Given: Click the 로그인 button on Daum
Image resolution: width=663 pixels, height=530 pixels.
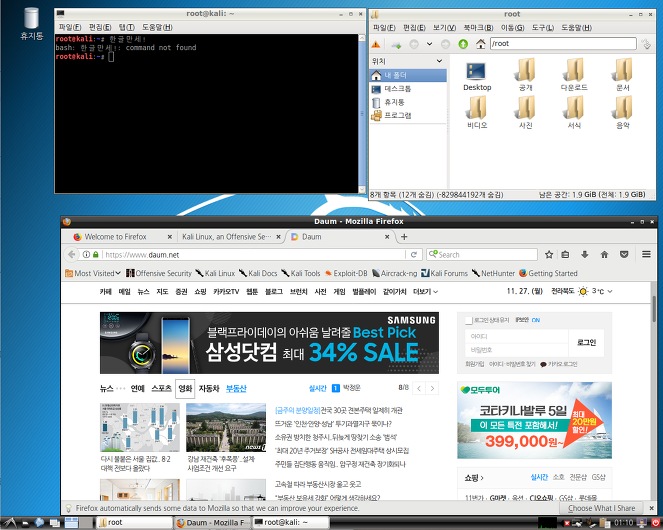Looking at the screenshot, I should pyautogui.click(x=586, y=343).
